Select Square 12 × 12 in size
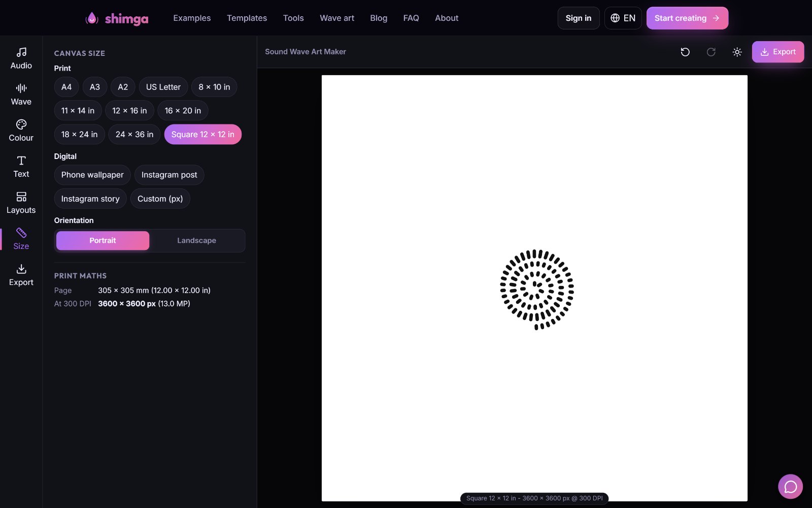The width and height of the screenshot is (812, 508). [x=203, y=135]
